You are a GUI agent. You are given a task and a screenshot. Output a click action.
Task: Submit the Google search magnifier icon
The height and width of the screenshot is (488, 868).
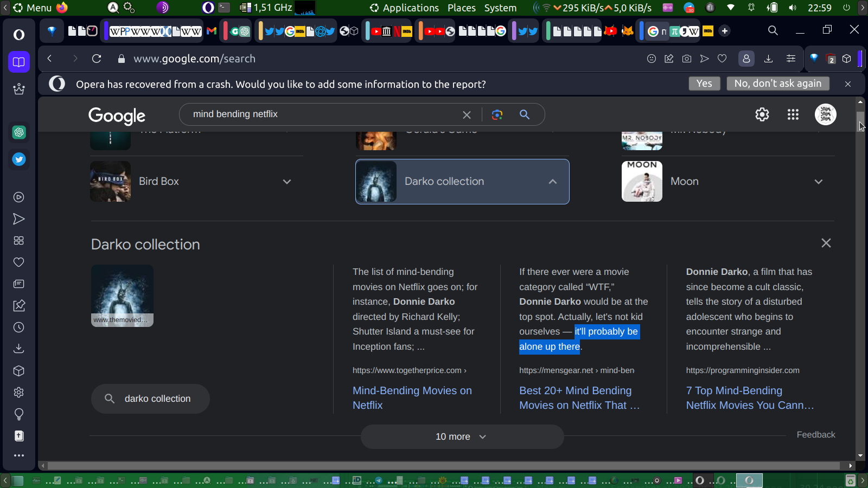[x=525, y=114]
